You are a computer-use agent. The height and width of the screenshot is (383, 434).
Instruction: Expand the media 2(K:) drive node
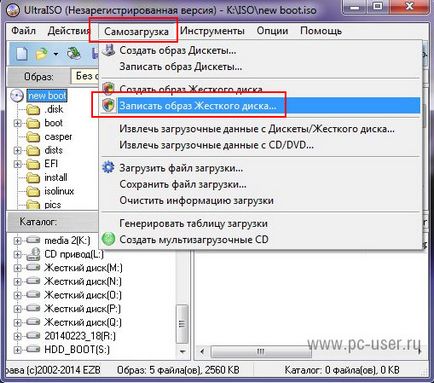click(x=17, y=241)
